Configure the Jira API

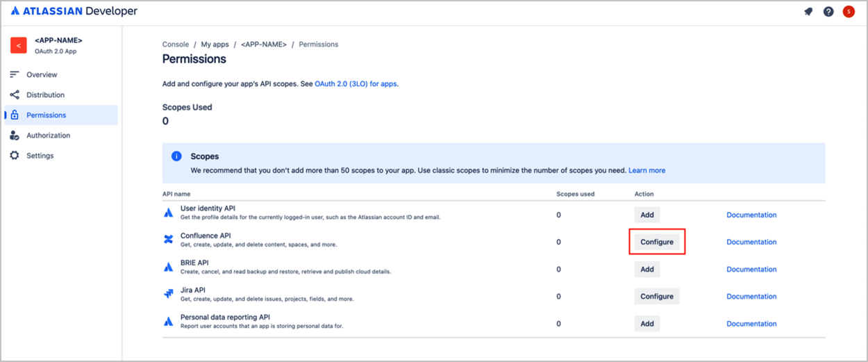[x=657, y=296]
